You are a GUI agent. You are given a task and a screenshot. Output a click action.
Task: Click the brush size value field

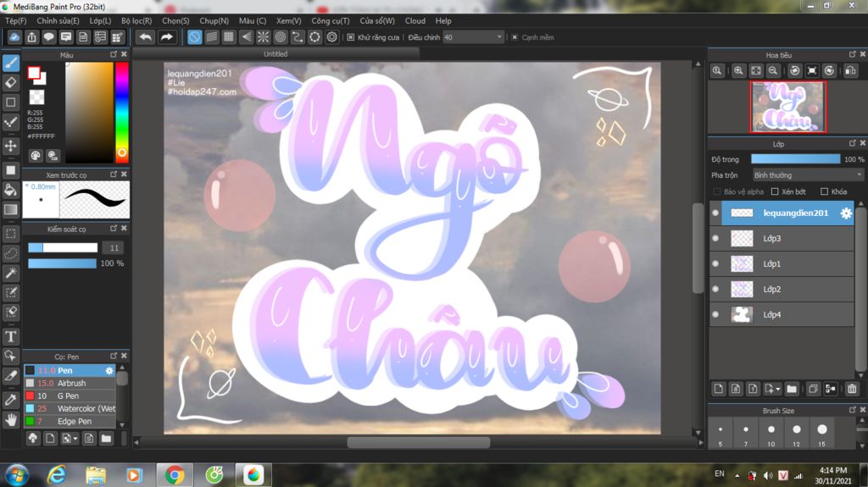point(114,247)
